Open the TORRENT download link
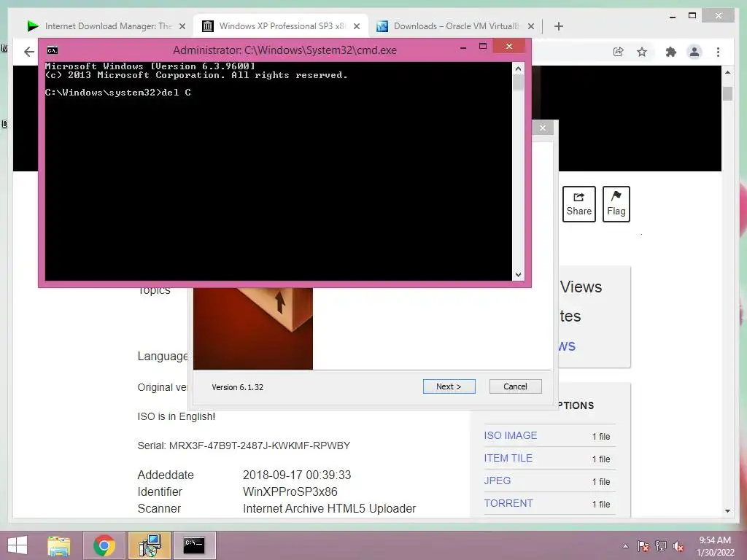 508,503
